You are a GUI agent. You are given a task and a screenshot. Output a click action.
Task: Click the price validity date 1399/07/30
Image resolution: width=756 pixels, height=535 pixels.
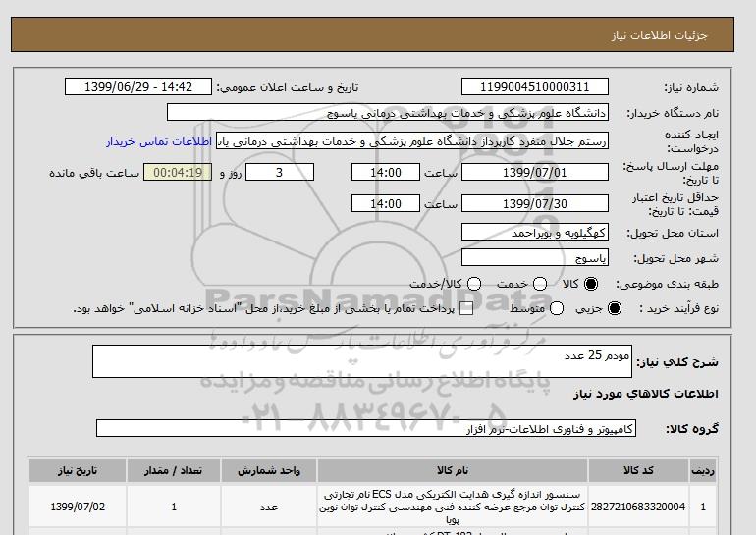(535, 204)
